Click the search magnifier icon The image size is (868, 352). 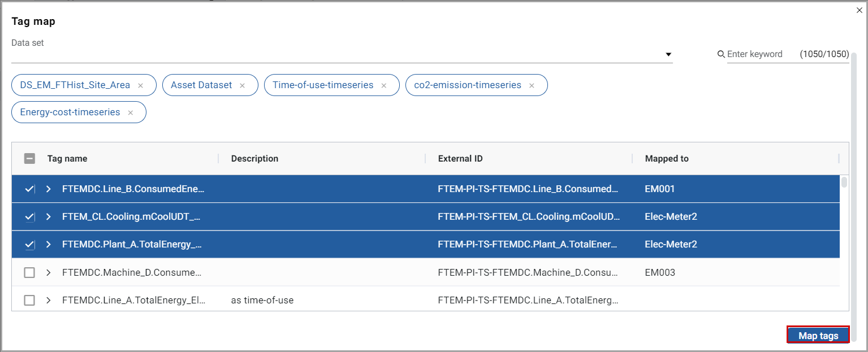pyautogui.click(x=721, y=54)
